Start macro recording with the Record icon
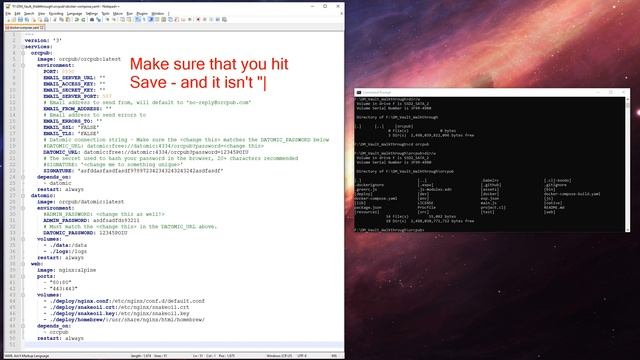 point(198,19)
